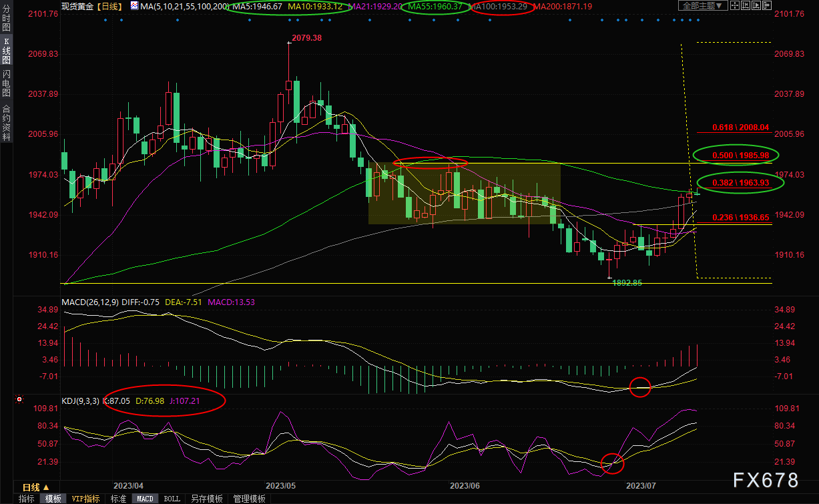Open the VIP指标 tab

tap(85, 499)
